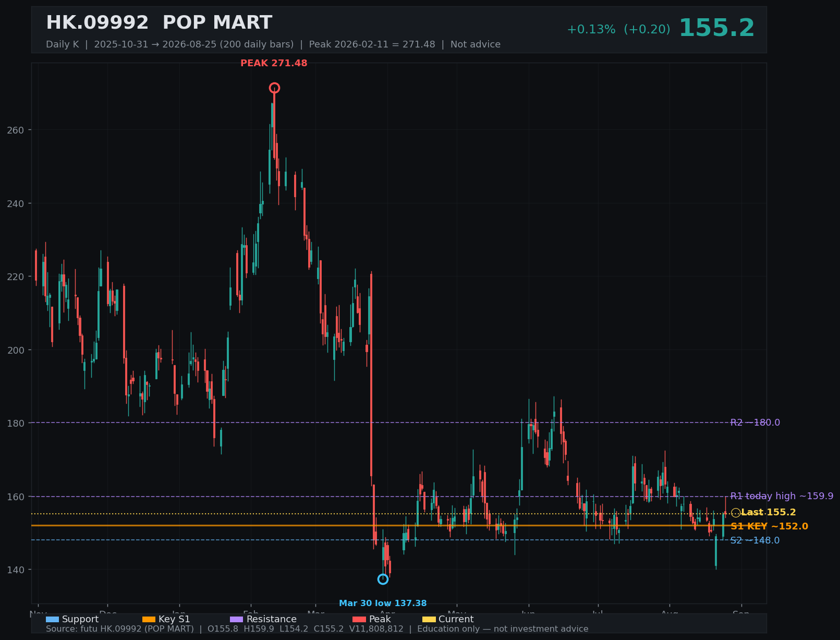This screenshot has height=640, width=840.
Task: Click the "Not advice" text in the header
Action: click(x=476, y=44)
